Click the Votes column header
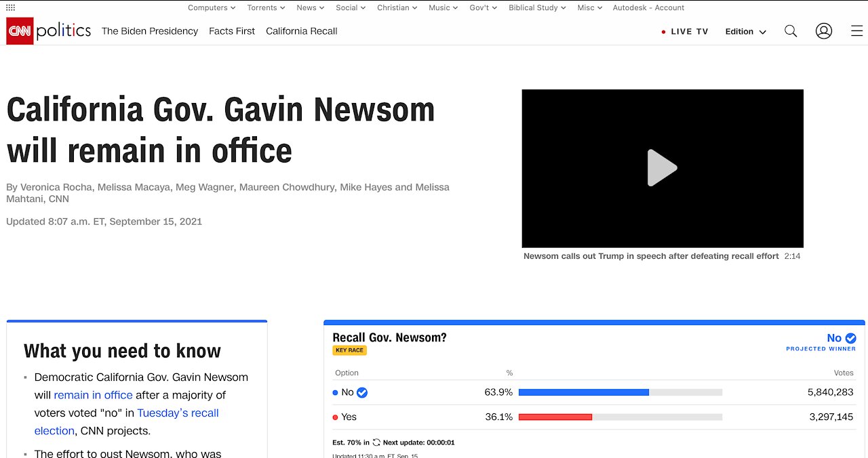Image resolution: width=868 pixels, height=458 pixels. click(x=844, y=373)
